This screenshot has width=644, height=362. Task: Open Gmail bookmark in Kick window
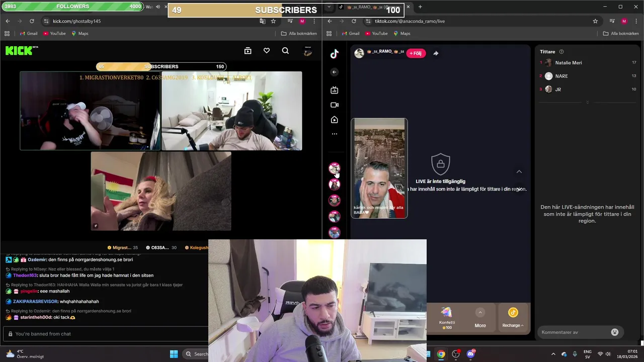[28, 33]
